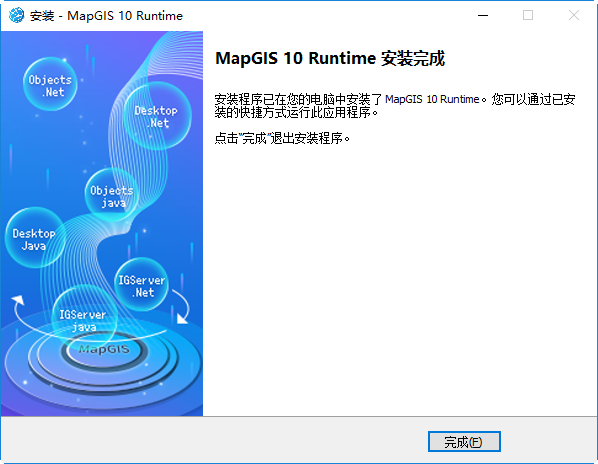Click the Objects .Net bubble
The image size is (598, 464).
50,84
